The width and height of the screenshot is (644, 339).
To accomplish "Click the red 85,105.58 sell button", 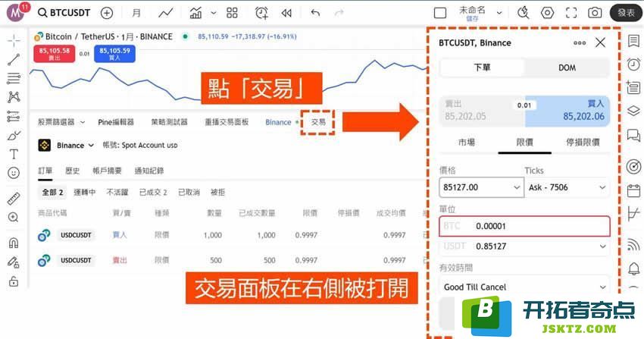I will click(x=55, y=53).
